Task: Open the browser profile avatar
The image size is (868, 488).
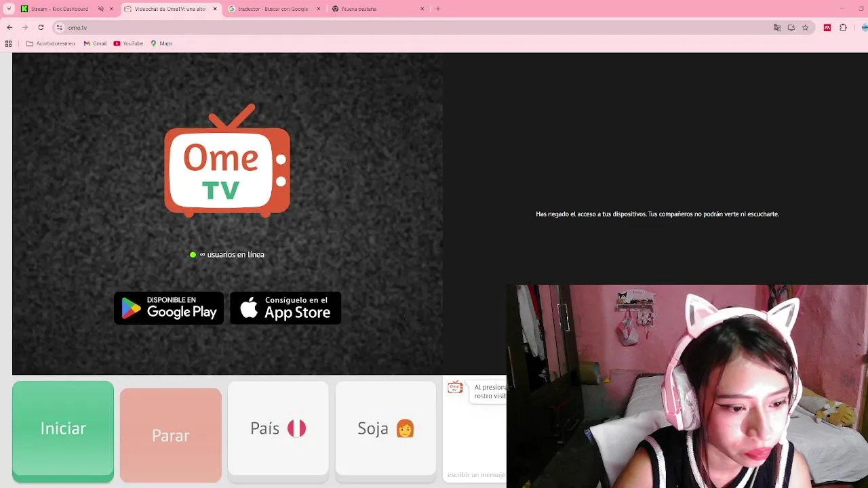Action: click(x=865, y=28)
